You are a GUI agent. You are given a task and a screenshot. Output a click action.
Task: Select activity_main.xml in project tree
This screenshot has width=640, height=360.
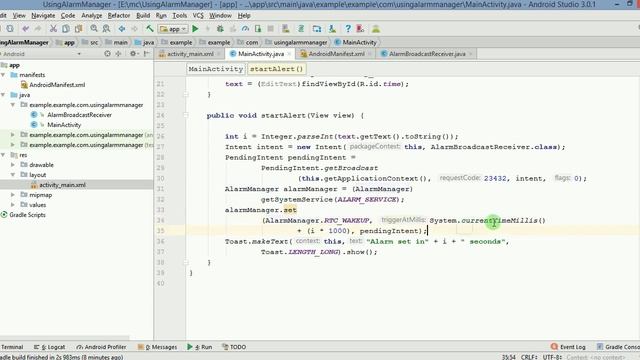tap(62, 185)
